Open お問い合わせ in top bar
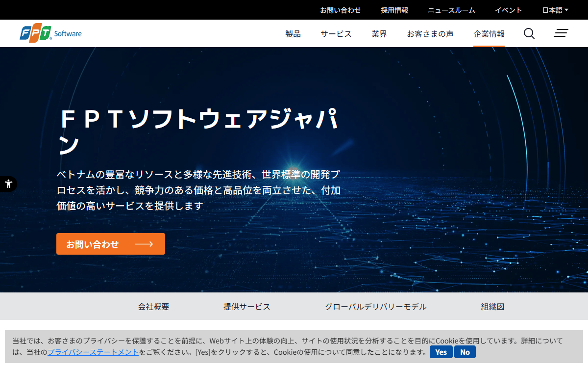 point(341,10)
